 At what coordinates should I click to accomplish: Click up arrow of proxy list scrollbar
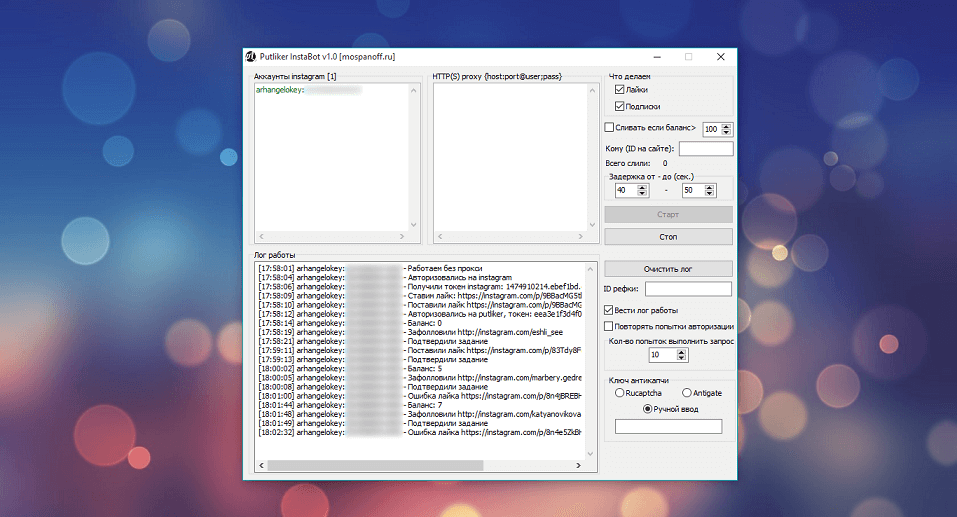(x=592, y=90)
